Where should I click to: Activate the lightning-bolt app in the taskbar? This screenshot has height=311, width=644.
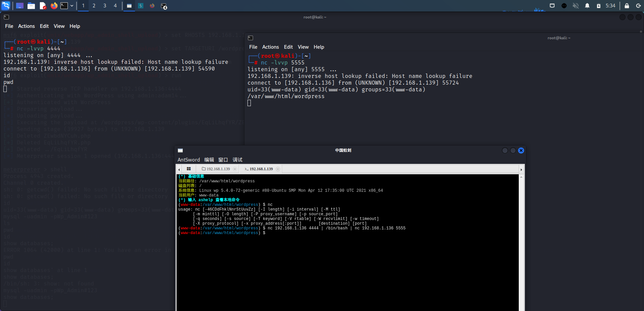click(141, 6)
